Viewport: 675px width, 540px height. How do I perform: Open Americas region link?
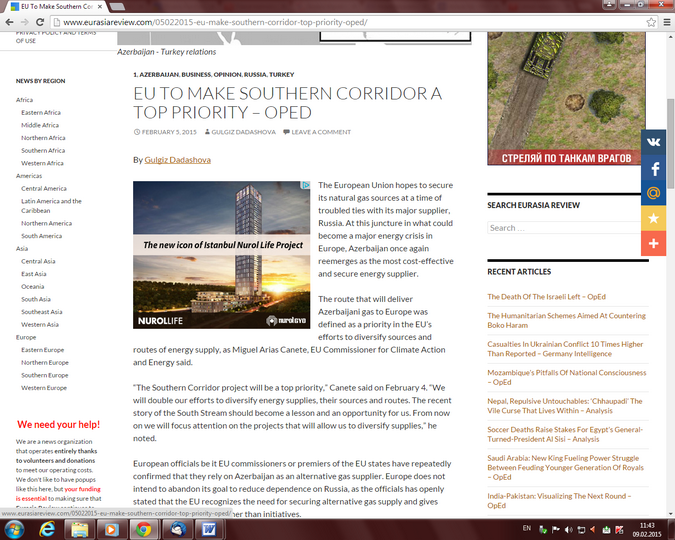(x=29, y=176)
